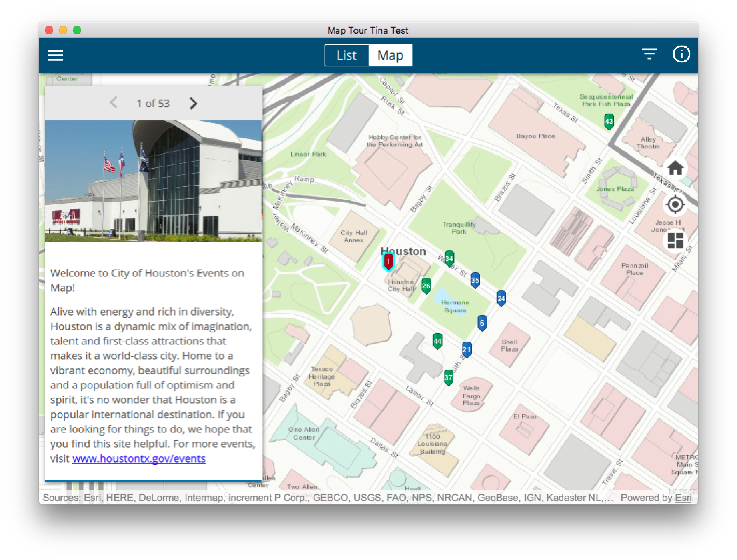Follow the www.houstontx.gov/events link

139,458
